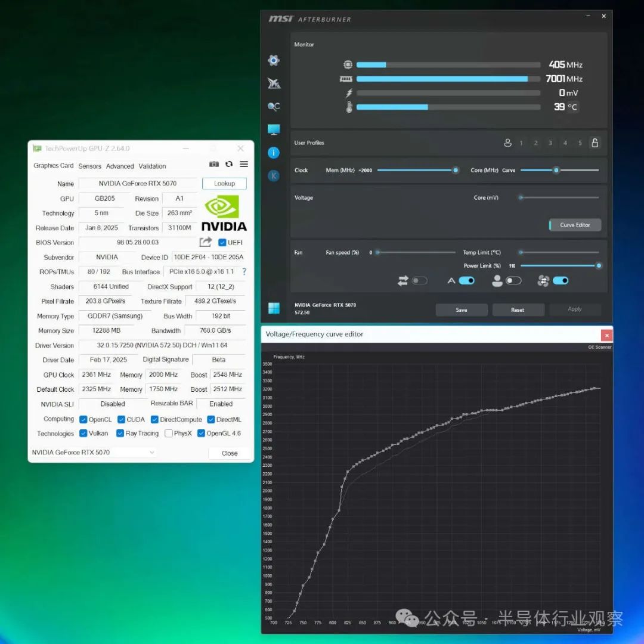Click the Save button in Afterburner

tap(462, 309)
